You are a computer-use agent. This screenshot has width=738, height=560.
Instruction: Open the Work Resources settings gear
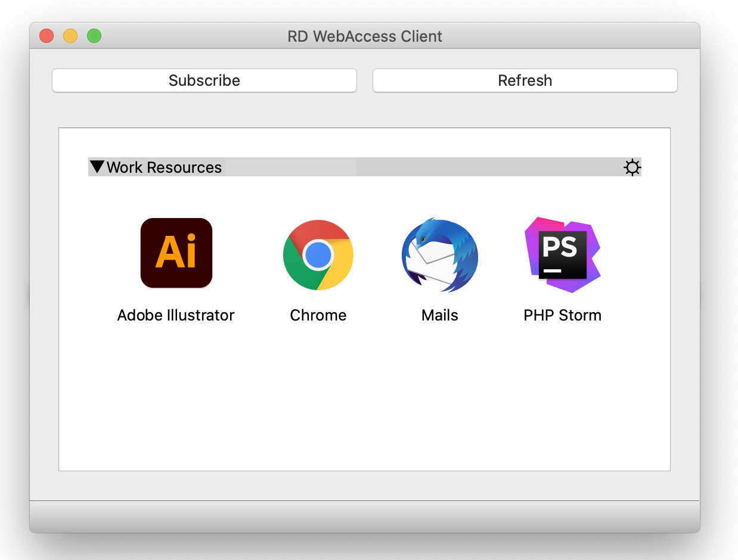pos(632,167)
